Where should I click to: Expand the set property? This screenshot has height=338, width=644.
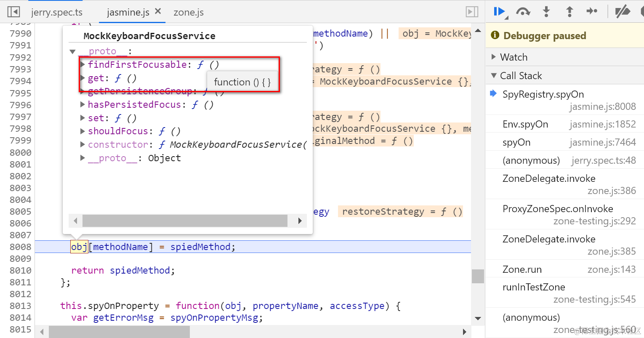coord(83,118)
